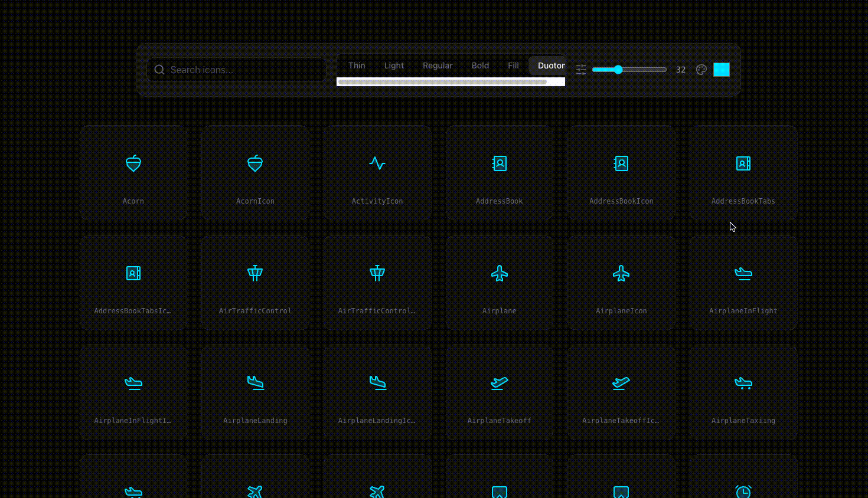Pick the AirplaneTaxiing icon
The image size is (868, 498).
[743, 383]
